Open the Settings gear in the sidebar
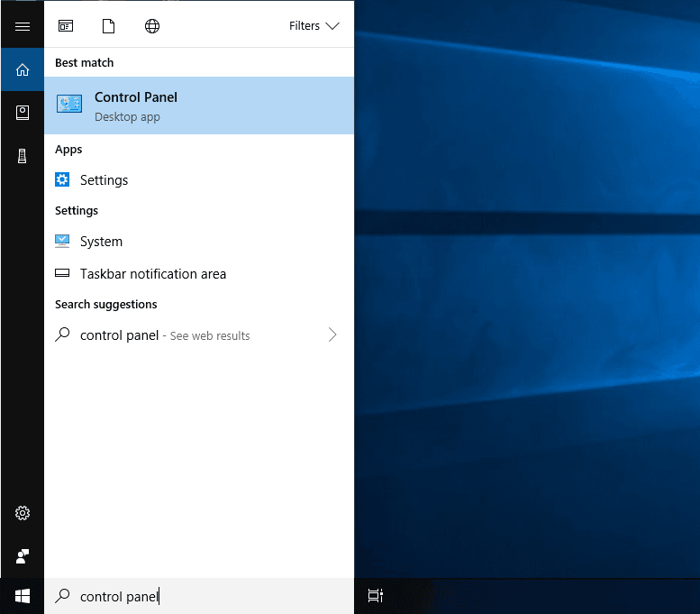 pyautogui.click(x=23, y=513)
